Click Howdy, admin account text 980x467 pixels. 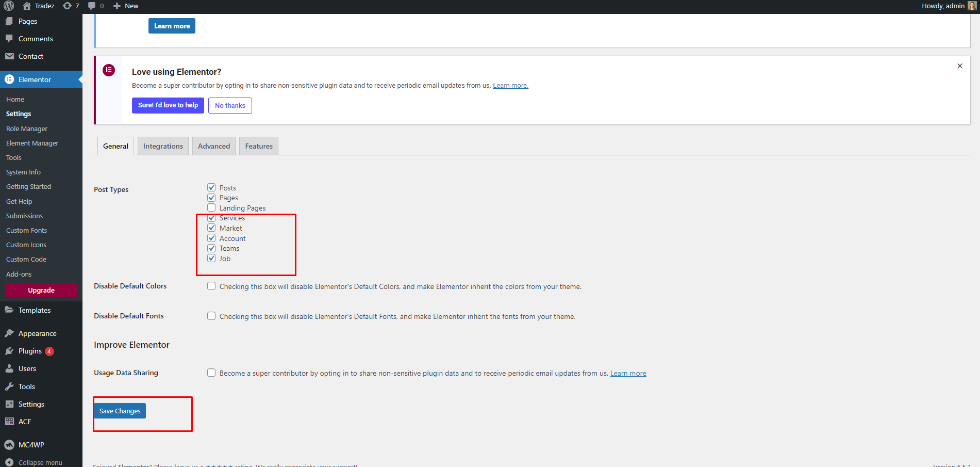pos(943,6)
